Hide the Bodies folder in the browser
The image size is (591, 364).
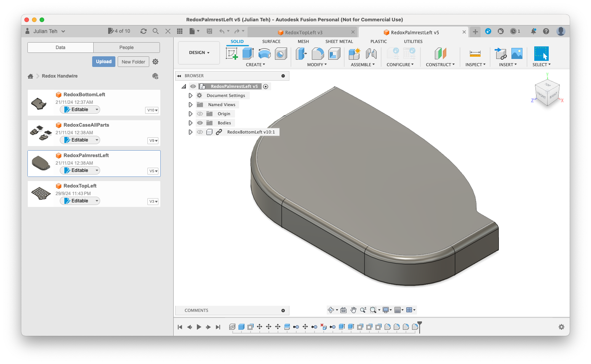(x=200, y=122)
